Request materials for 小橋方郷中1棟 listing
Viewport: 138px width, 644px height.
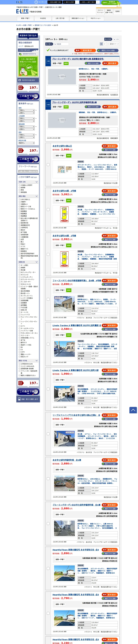[110, 63]
